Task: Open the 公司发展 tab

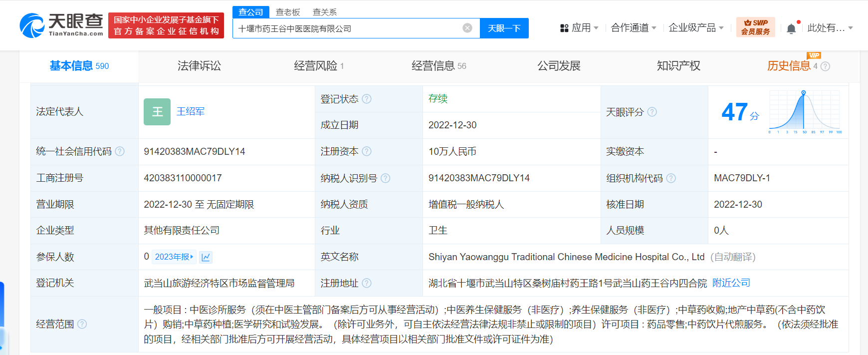Action: pos(559,66)
